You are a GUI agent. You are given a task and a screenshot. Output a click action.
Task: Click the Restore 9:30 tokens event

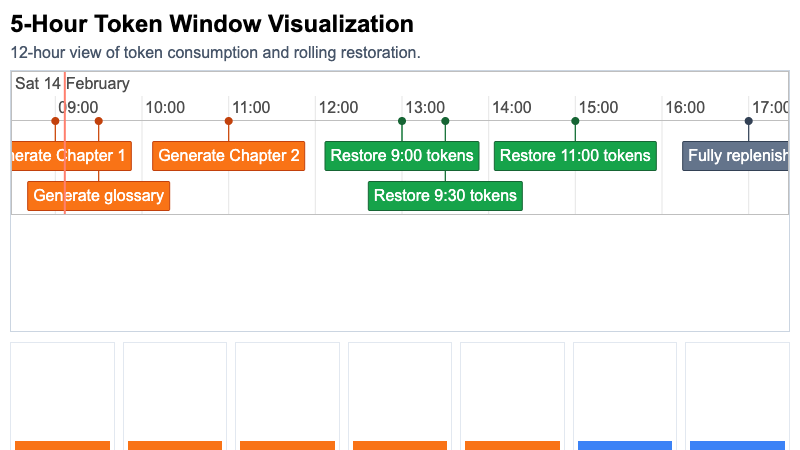(445, 196)
